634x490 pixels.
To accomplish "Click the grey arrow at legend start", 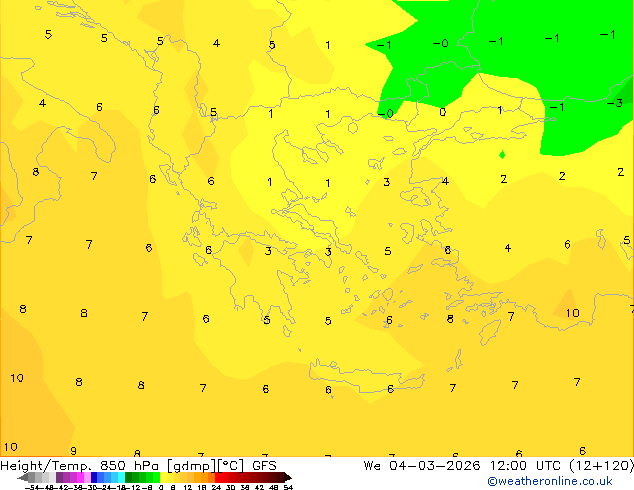I will [22, 478].
